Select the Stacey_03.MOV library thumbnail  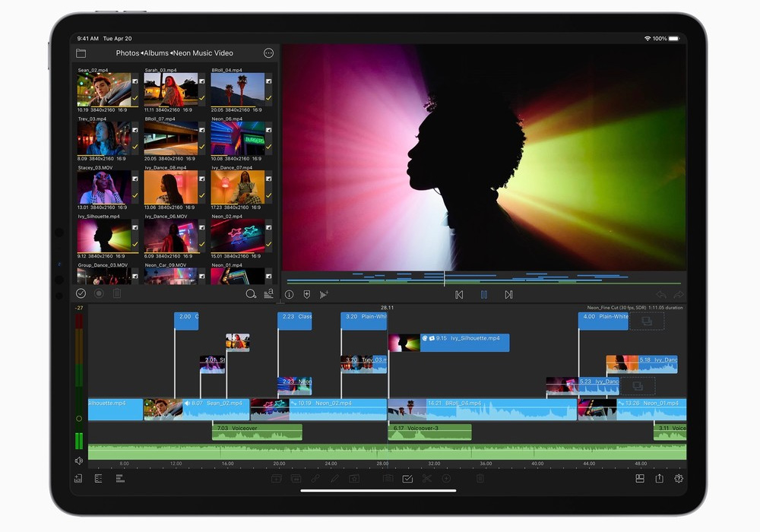103,187
